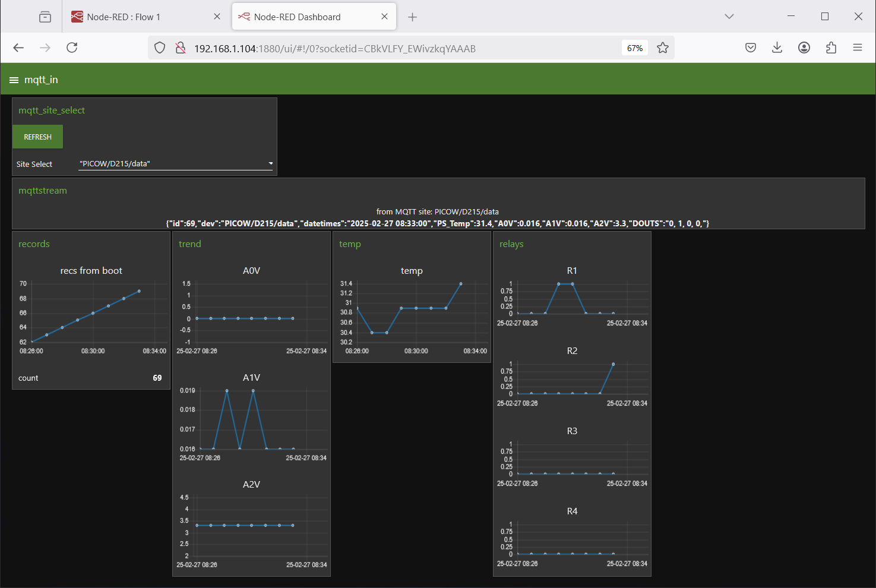Click the MQTT JSON payload text
876x588 pixels.
[x=438, y=223]
